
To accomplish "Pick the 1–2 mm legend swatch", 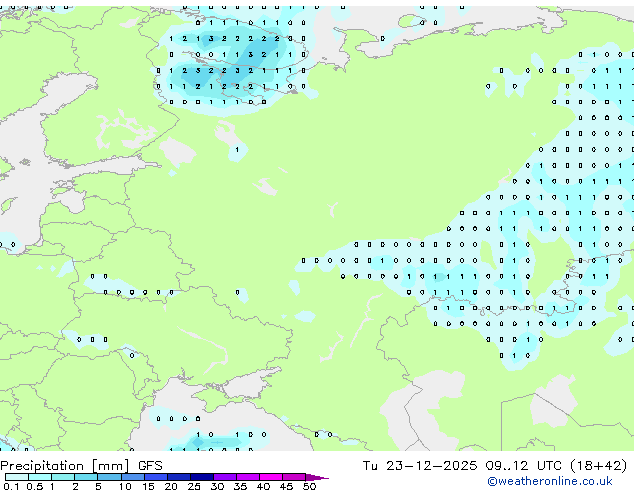I will [63, 477].
